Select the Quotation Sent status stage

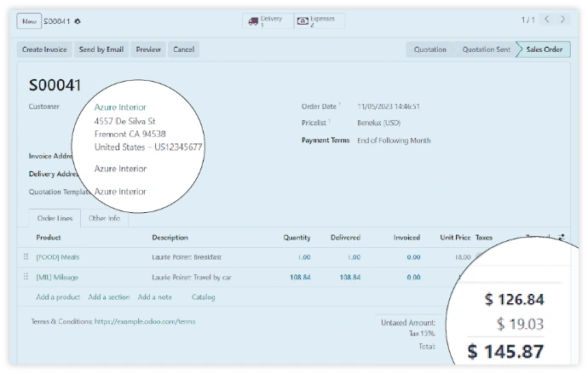click(486, 49)
